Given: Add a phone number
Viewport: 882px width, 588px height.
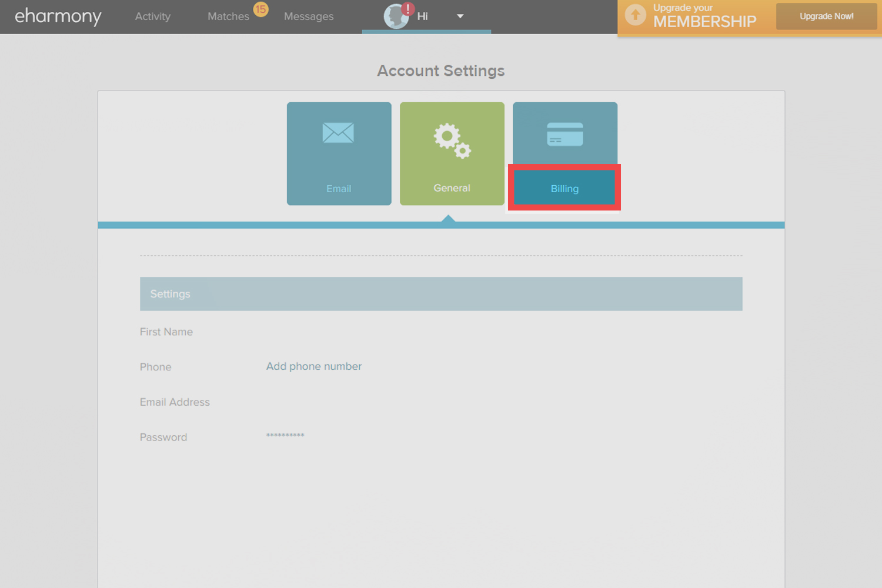Looking at the screenshot, I should (x=313, y=366).
